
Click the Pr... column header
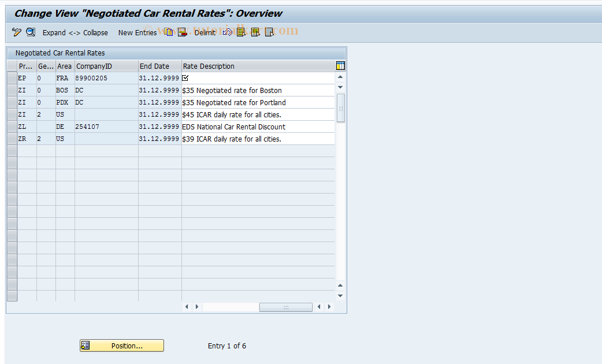click(27, 66)
